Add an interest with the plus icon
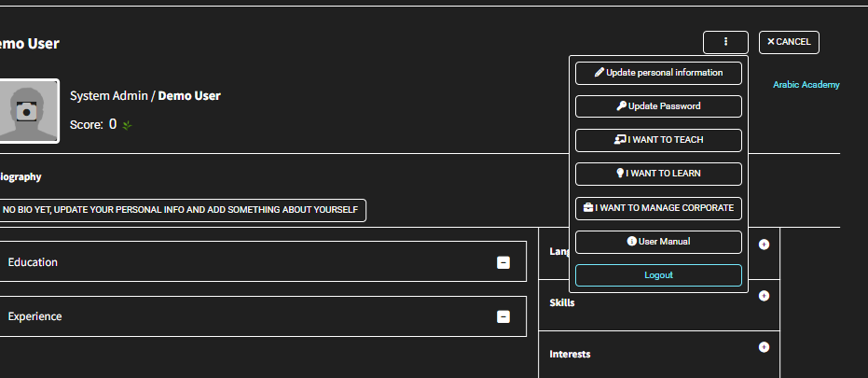The height and width of the screenshot is (378, 868). pos(764,347)
